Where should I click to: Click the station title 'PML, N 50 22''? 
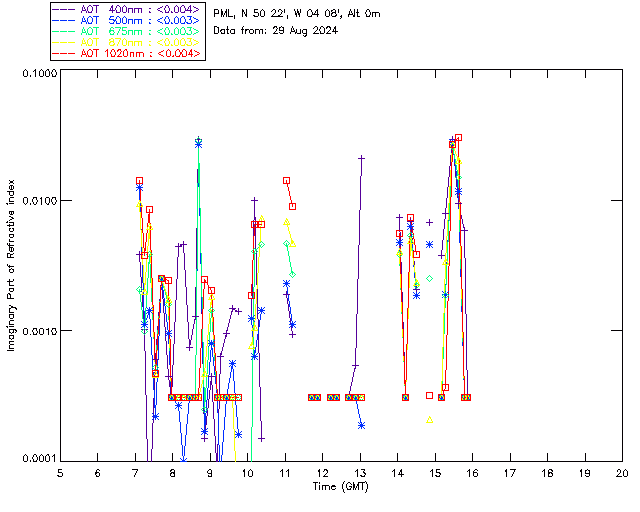tap(249, 14)
